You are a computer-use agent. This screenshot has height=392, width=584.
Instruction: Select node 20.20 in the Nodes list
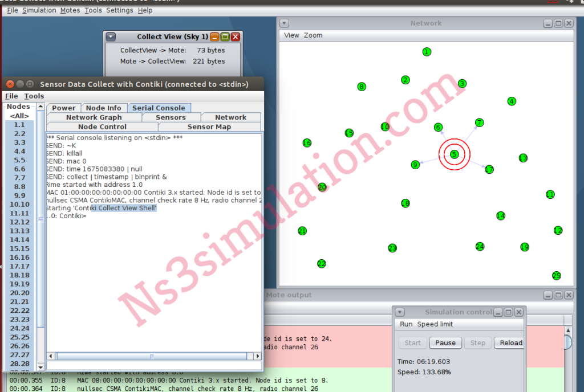click(19, 293)
